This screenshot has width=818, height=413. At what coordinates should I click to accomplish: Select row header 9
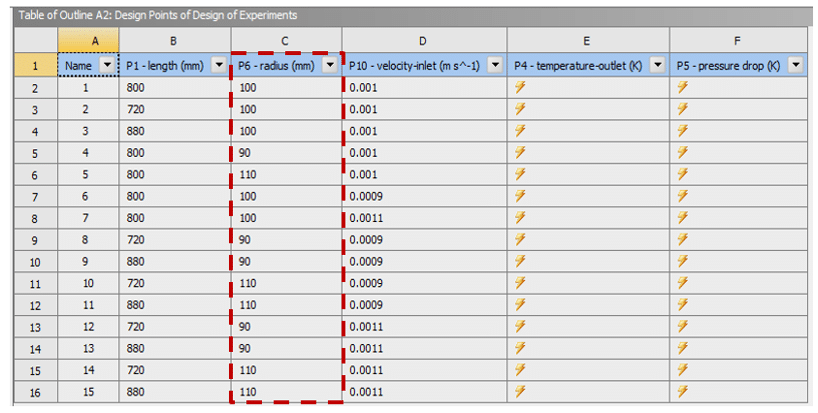(x=35, y=240)
